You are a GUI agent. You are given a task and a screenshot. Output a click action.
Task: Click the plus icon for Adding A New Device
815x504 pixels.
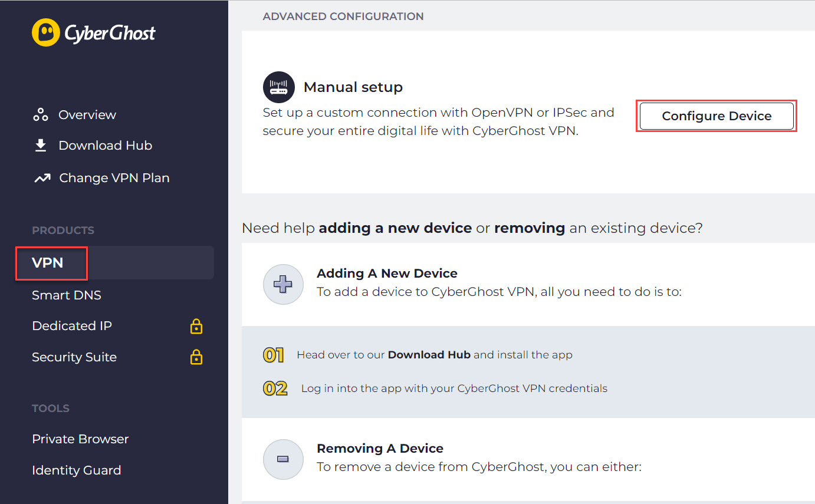pyautogui.click(x=283, y=285)
